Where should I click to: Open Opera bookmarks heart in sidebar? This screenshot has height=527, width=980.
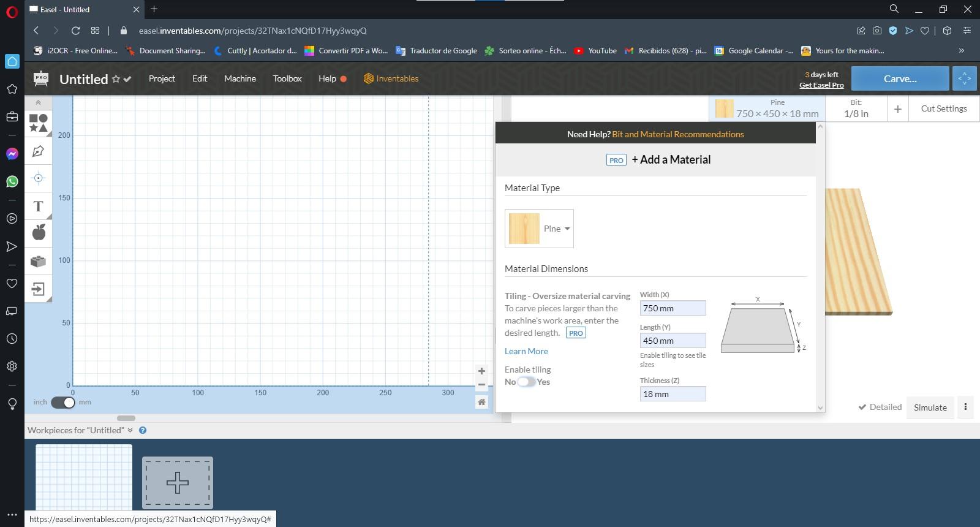point(12,283)
